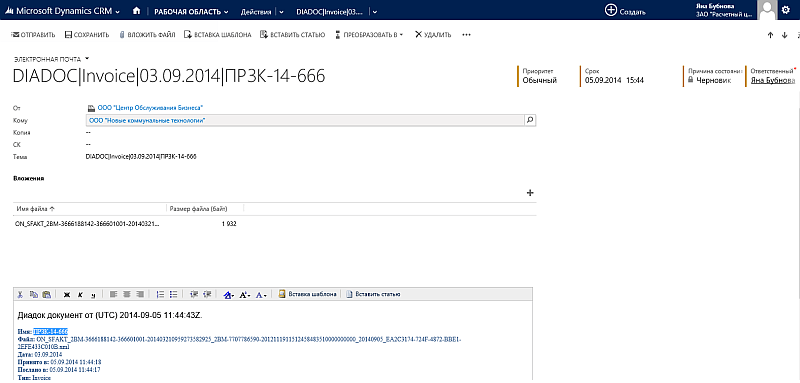
Task: Click ВСТАВКА ШАБЛОНА in the command bar
Action: 217,35
